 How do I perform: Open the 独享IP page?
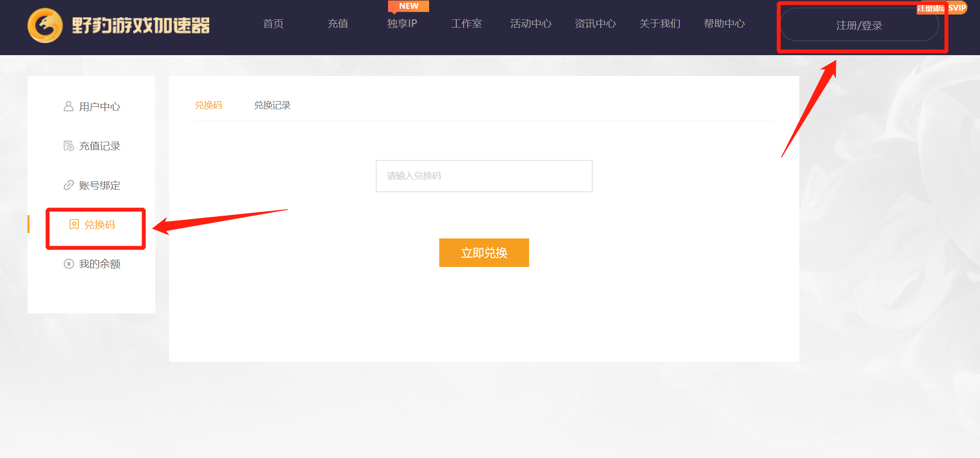pos(402,24)
